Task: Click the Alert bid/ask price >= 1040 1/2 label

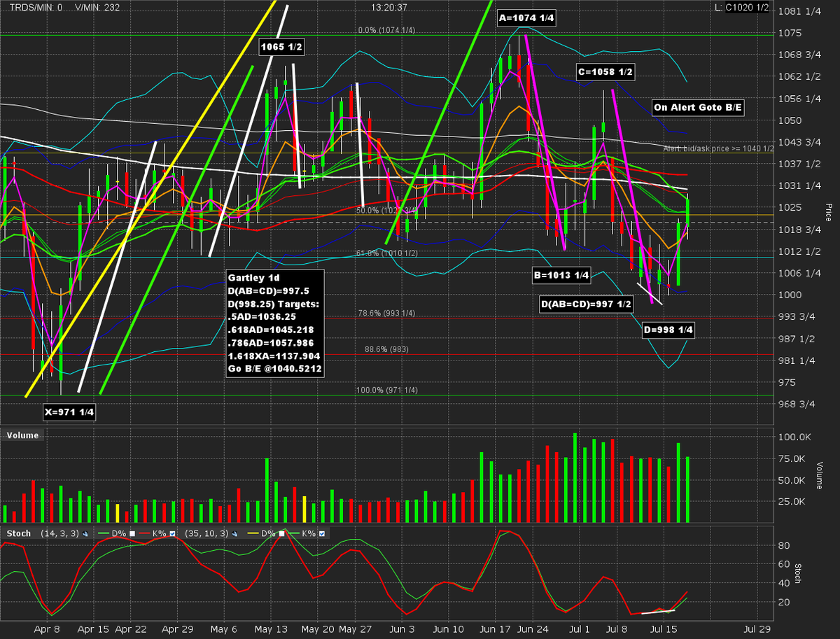Action: point(719,148)
